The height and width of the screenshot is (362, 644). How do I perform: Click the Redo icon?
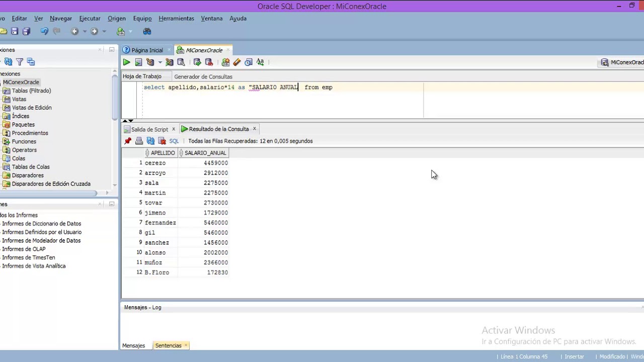56,31
